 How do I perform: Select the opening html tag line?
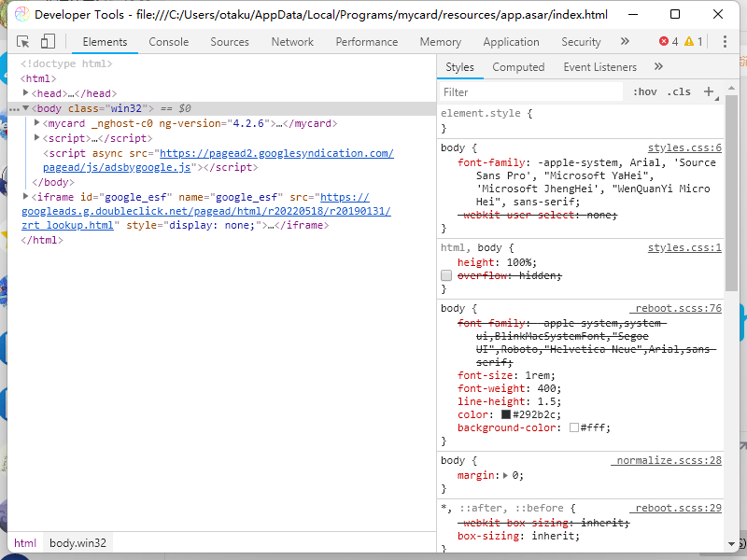[x=38, y=78]
